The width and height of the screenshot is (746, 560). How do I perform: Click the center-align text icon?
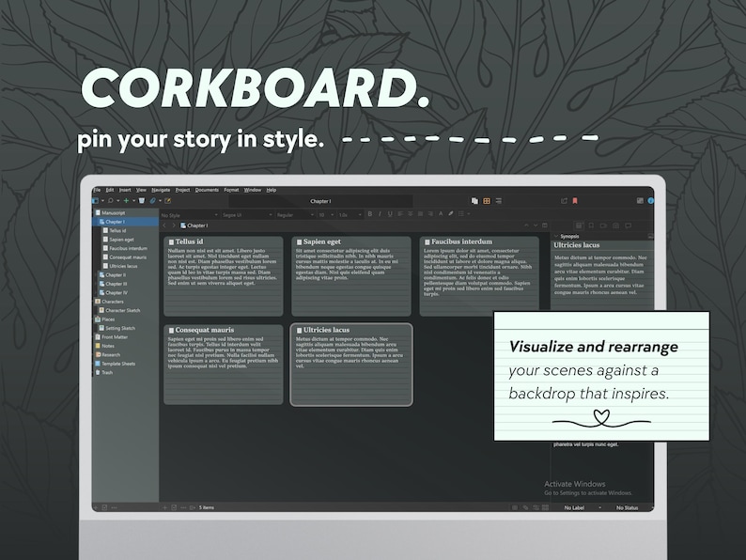[411, 214]
